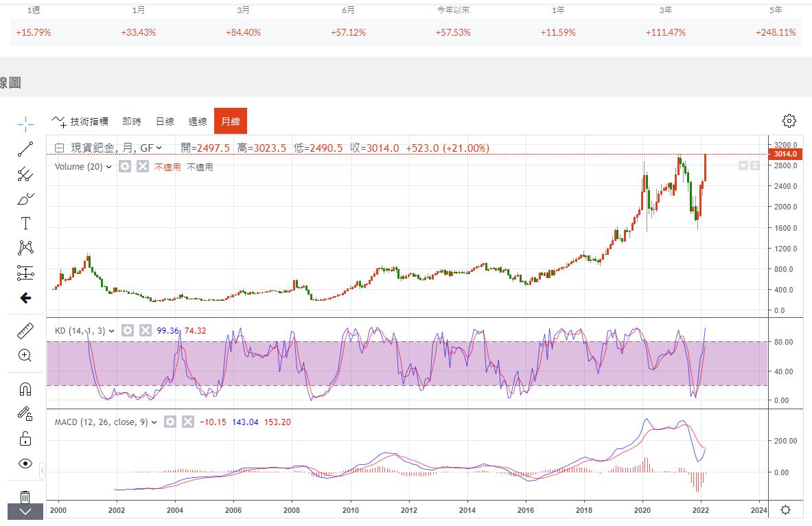
Task: Expand the MACD indicator options arrow
Action: [x=154, y=422]
